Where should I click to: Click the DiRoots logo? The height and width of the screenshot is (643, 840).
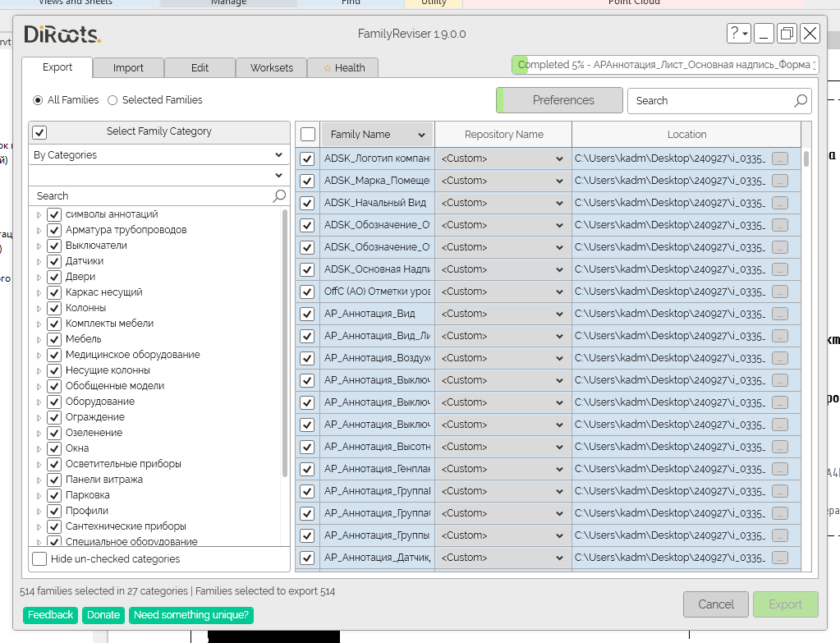62,34
